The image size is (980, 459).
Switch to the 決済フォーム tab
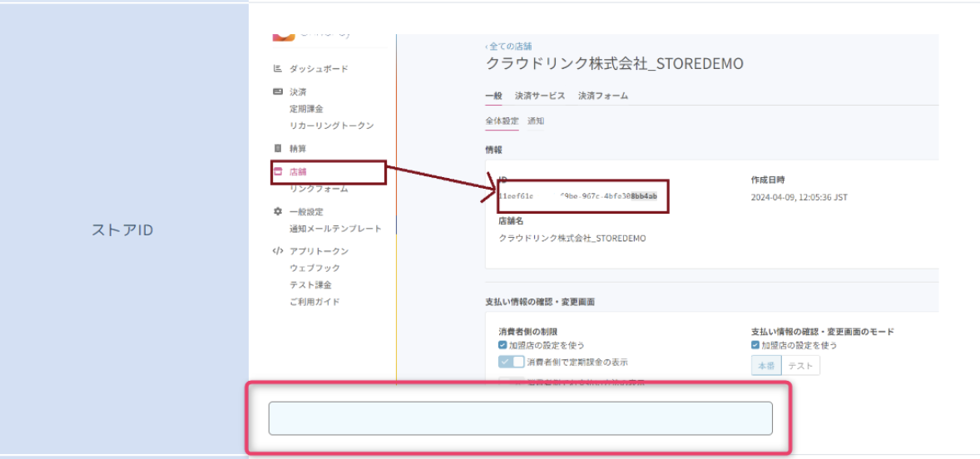[x=603, y=96]
